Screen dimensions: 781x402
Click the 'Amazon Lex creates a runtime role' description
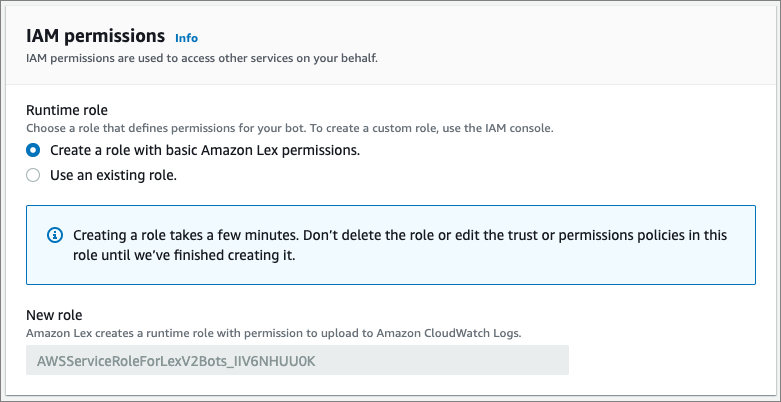pyautogui.click(x=272, y=332)
